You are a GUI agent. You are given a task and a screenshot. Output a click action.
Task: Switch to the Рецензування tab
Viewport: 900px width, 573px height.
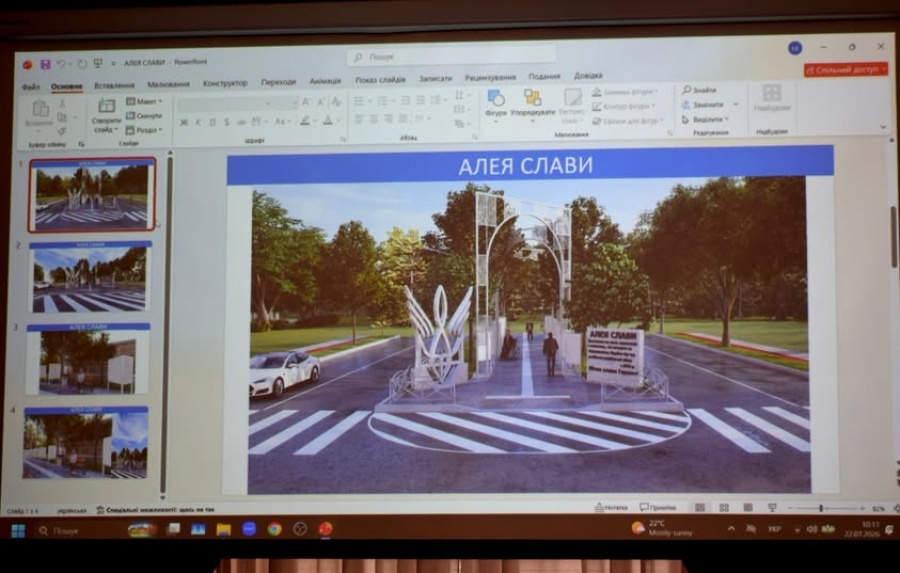pos(490,78)
